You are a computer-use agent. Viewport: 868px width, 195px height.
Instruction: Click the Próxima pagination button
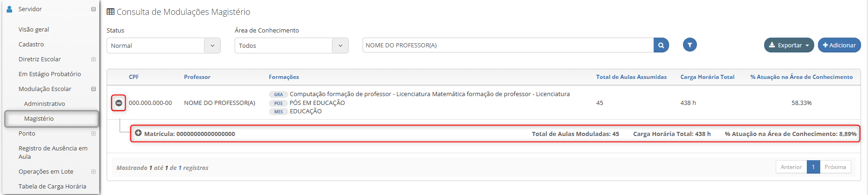pos(835,167)
